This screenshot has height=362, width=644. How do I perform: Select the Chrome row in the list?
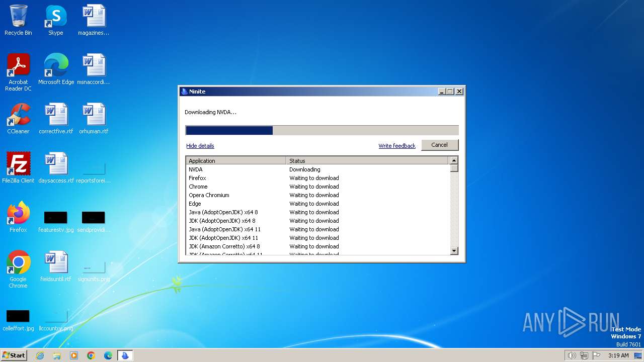317,187
